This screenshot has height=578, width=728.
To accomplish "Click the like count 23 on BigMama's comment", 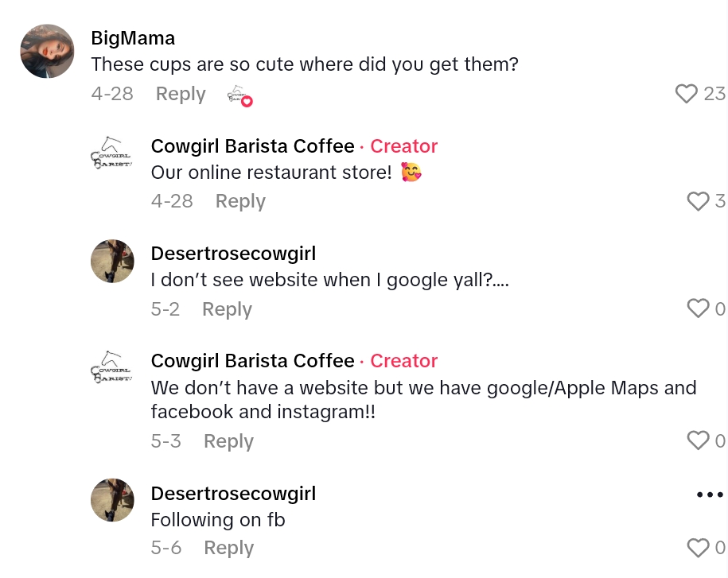I will point(714,94).
